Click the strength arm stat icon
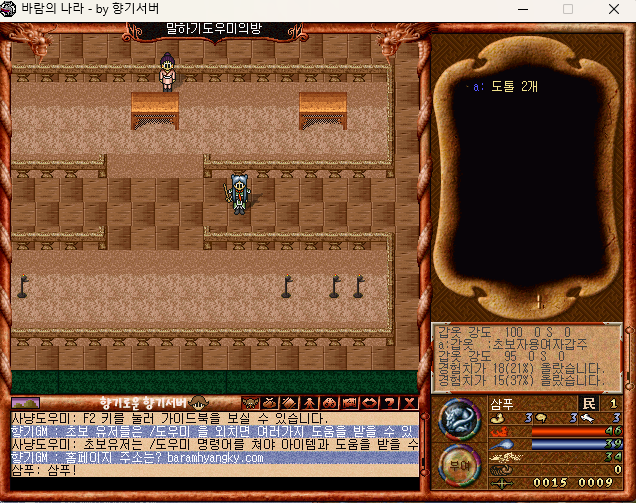This screenshot has width=636, height=503. pos(498,417)
